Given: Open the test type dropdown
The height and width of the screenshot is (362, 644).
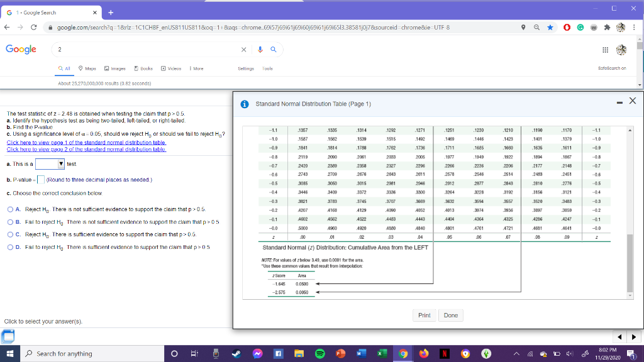Looking at the screenshot, I should 50,164.
